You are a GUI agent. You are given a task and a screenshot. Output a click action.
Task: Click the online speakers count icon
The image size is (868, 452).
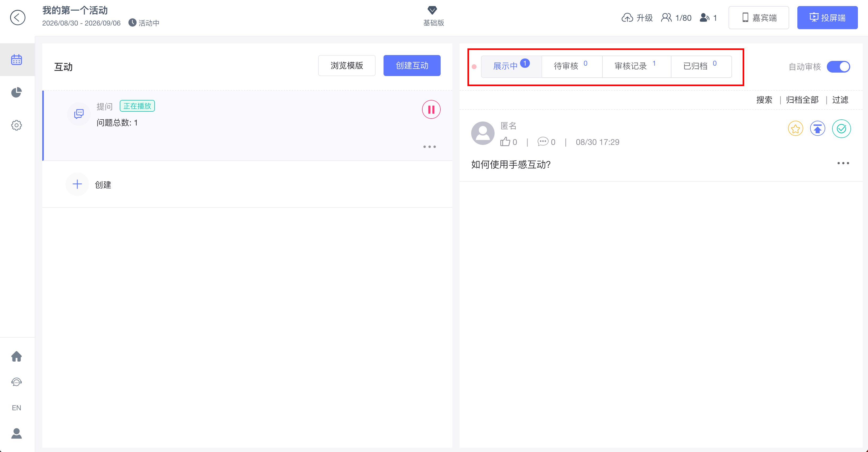[705, 18]
